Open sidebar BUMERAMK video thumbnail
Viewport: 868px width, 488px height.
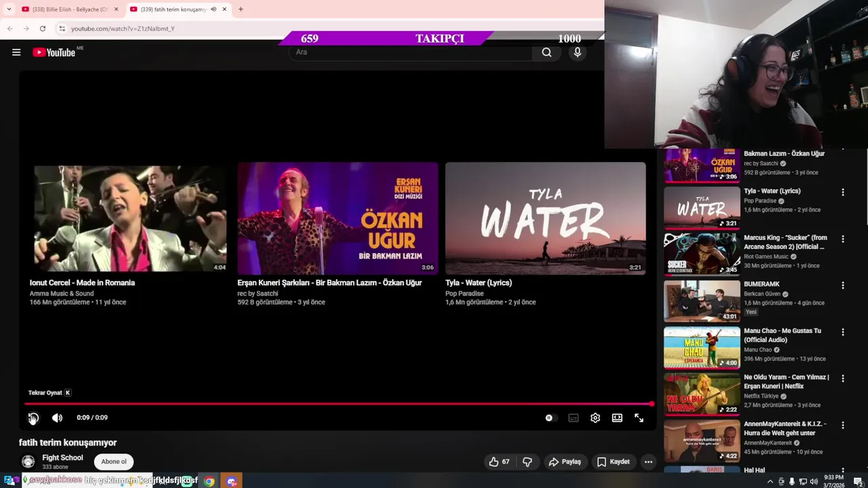702,300
